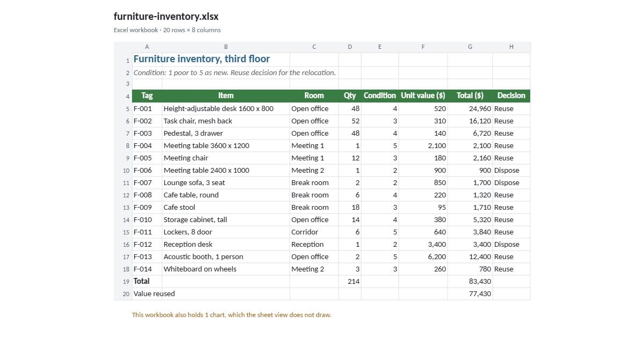Select the 16,120 total cell
Screen dimensions: 644x338
pyautogui.click(x=470, y=121)
